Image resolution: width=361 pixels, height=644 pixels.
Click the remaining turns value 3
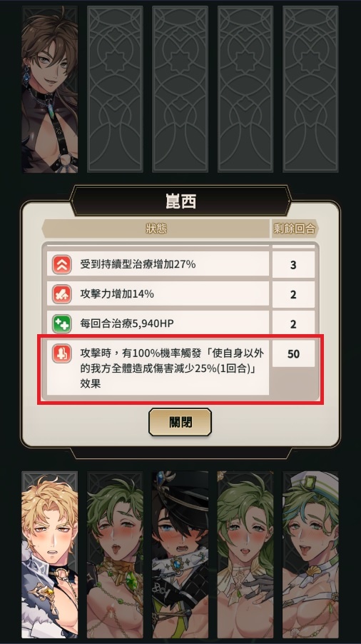point(293,265)
